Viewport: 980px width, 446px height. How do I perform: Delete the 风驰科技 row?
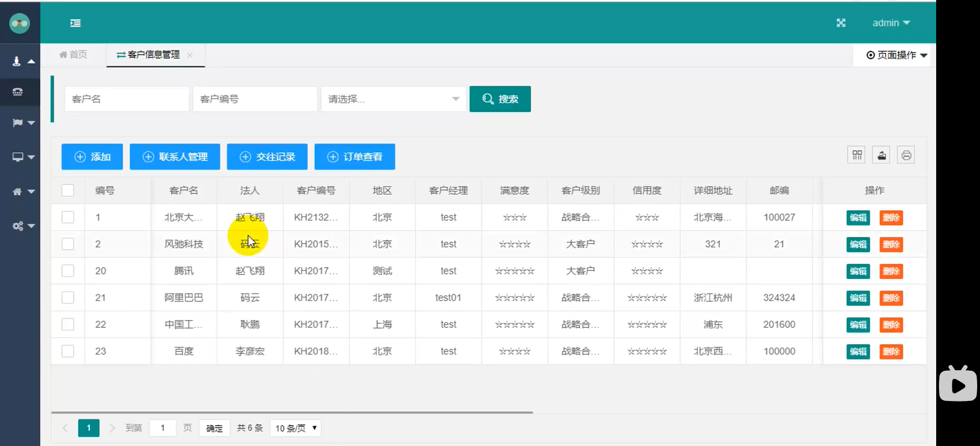coord(891,245)
